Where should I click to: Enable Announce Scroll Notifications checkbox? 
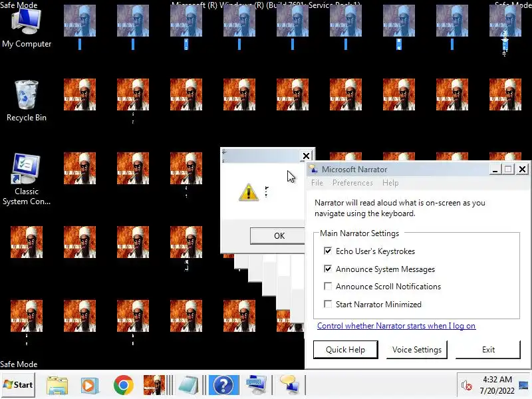[x=328, y=287]
